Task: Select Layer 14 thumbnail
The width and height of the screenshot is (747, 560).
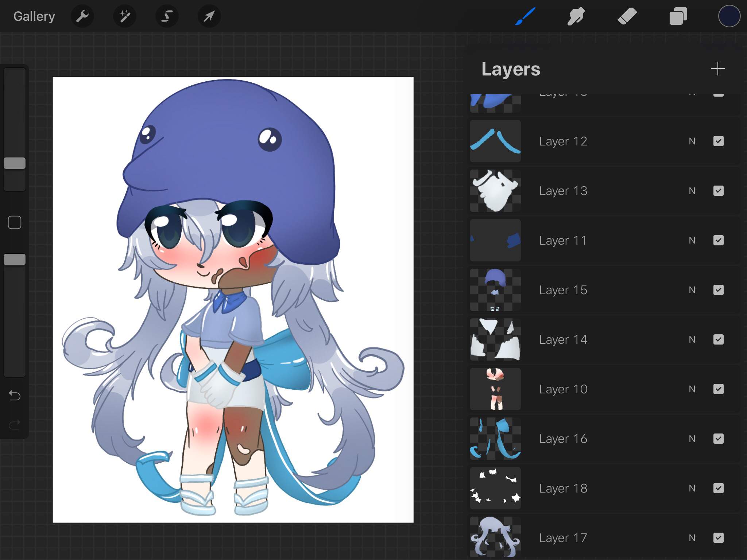Action: coord(495,339)
